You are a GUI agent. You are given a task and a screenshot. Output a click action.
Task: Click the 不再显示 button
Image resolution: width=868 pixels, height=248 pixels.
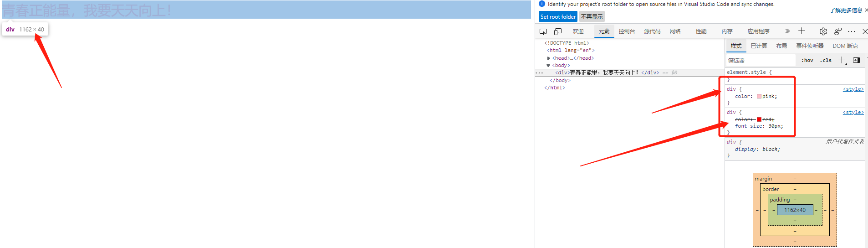click(592, 16)
